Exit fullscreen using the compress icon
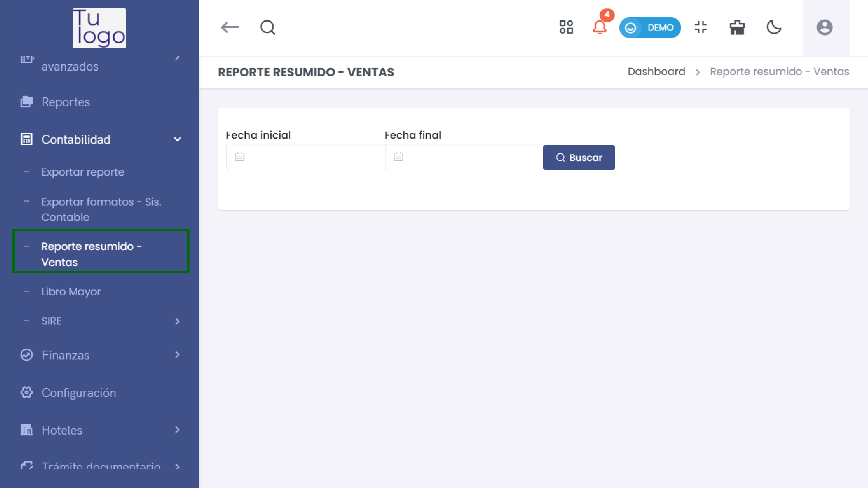Image resolution: width=868 pixels, height=488 pixels. (701, 27)
